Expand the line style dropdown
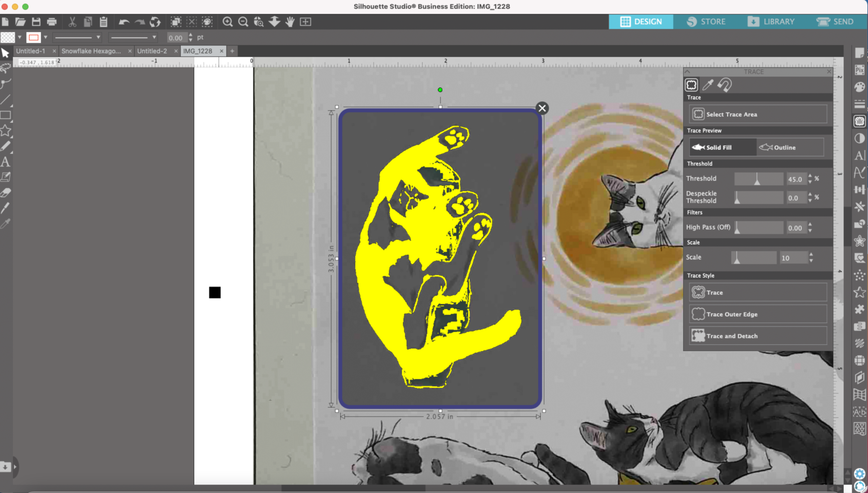 98,37
